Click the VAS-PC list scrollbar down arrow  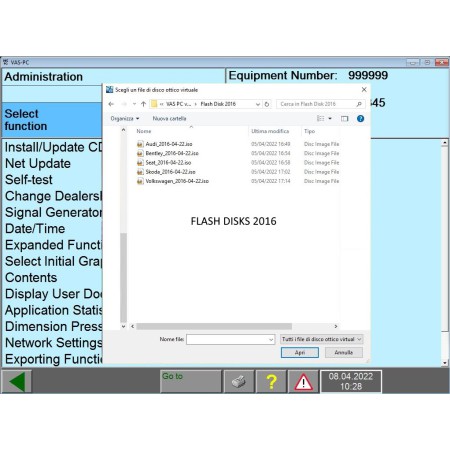[445, 363]
